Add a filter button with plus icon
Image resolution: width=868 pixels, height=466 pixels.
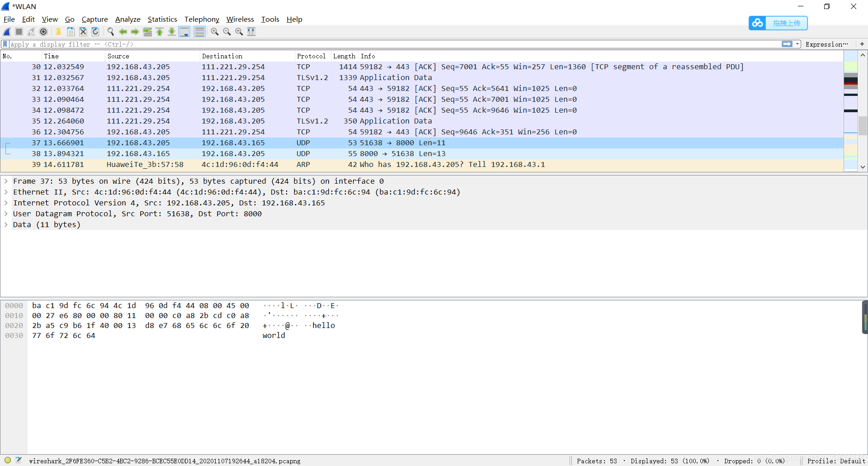click(x=862, y=44)
